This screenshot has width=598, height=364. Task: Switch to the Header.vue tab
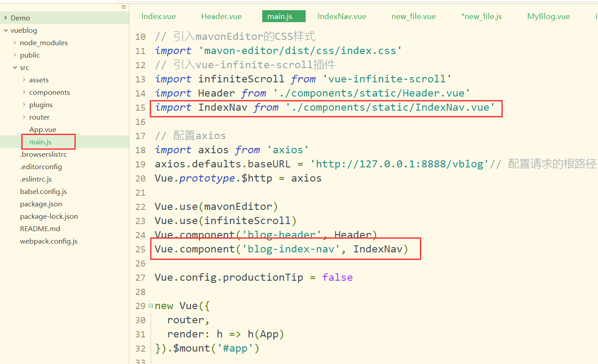221,16
